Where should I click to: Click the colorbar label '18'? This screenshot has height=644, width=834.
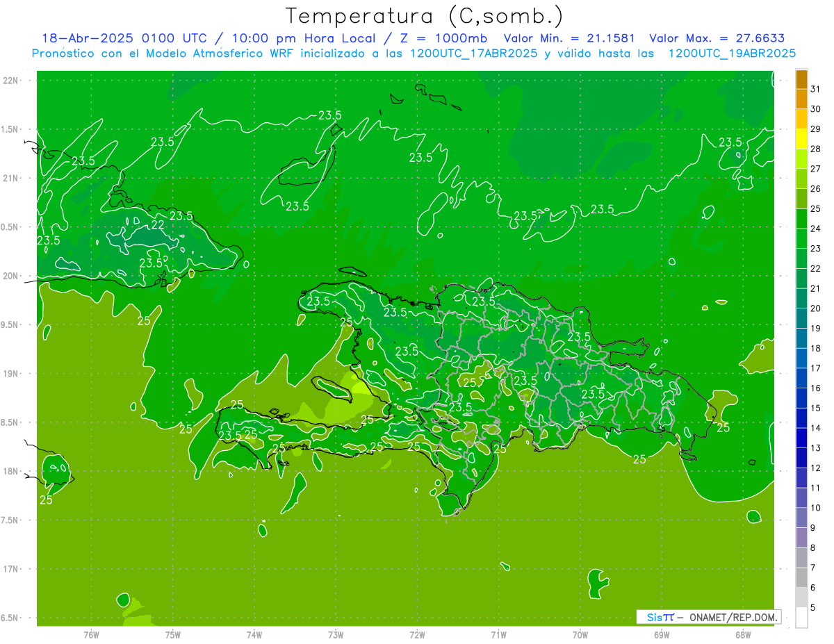(x=816, y=348)
